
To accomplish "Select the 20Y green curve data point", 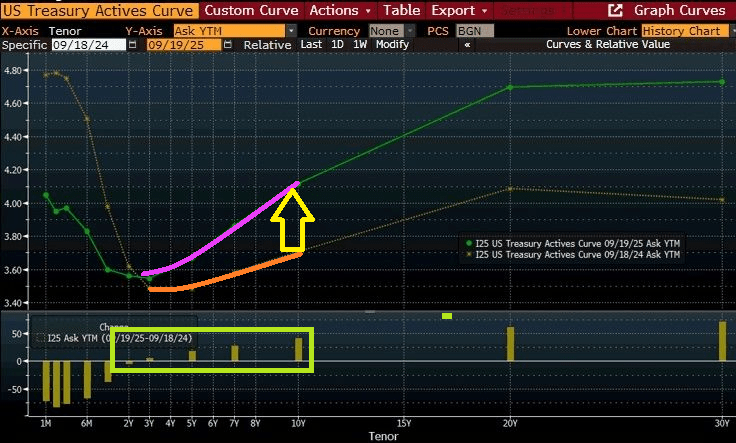I will 510,87.
